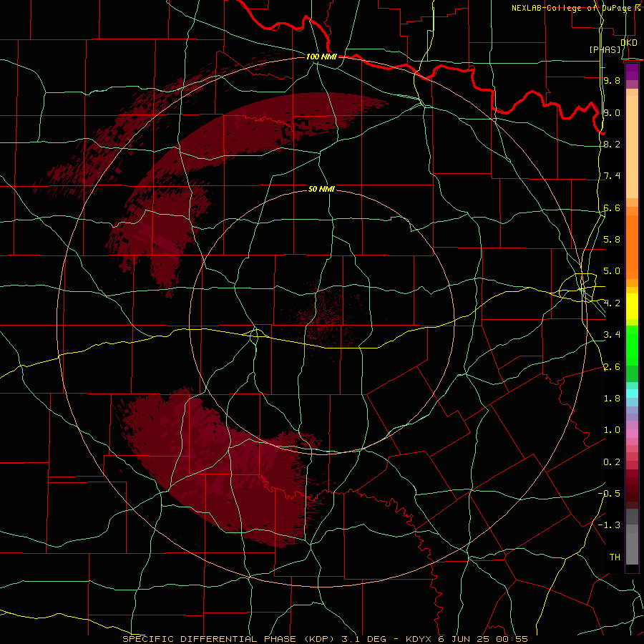Click the 1.8 value on the scale
The image size is (644, 644).
(x=612, y=399)
